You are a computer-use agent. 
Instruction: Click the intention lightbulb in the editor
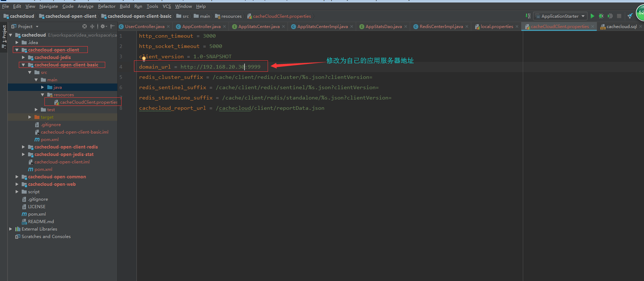point(144,59)
